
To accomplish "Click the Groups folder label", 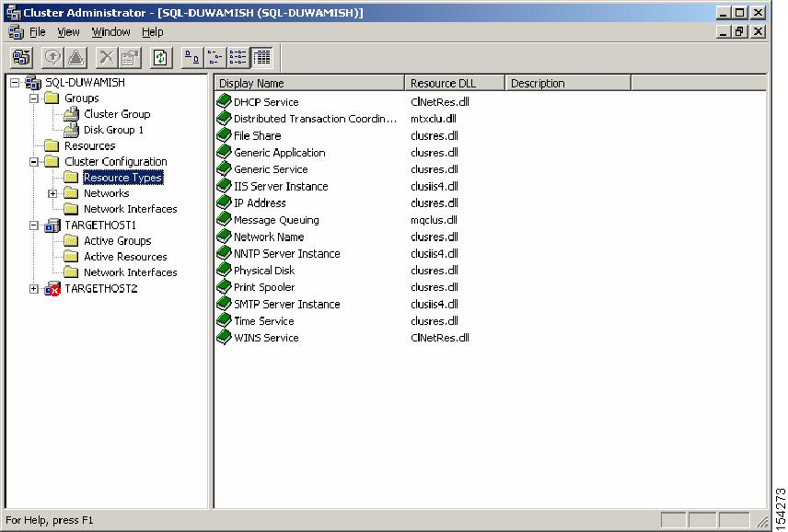I will click(81, 98).
